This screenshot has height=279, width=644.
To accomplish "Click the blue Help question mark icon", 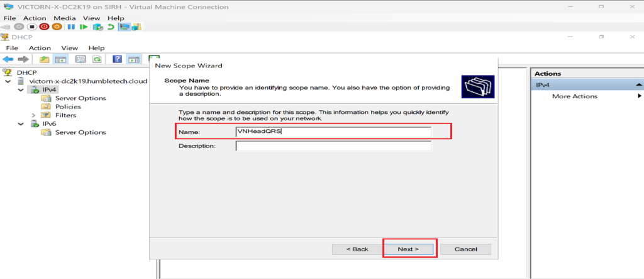I will [117, 59].
